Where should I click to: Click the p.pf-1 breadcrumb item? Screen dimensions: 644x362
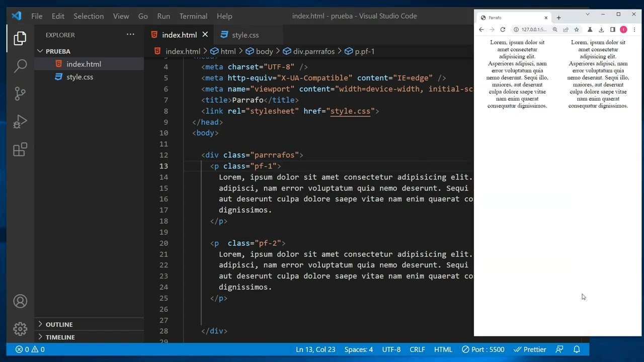359,51
